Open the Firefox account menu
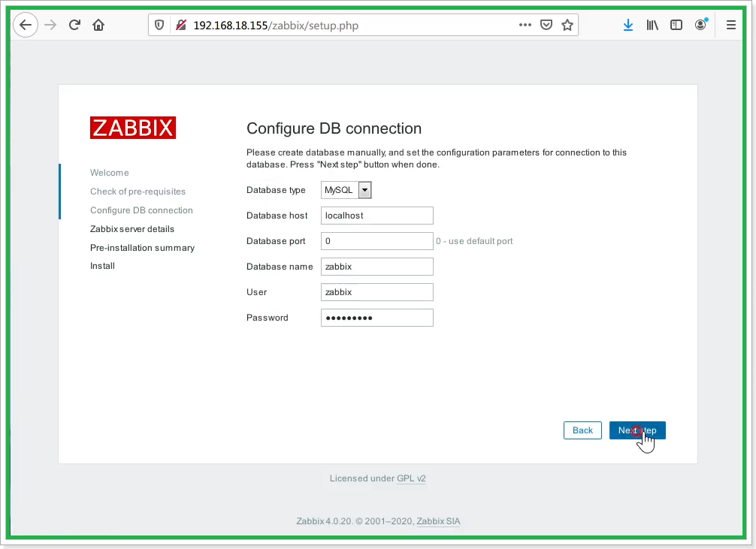Viewport: 756px width, 549px height. pyautogui.click(x=700, y=25)
